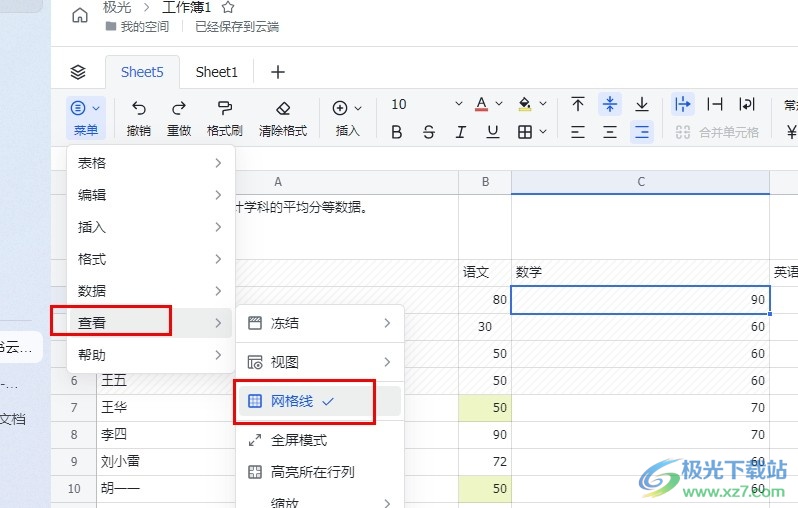Image resolution: width=798 pixels, height=508 pixels.
Task: Open the 查看 submenu
Action: [x=150, y=323]
